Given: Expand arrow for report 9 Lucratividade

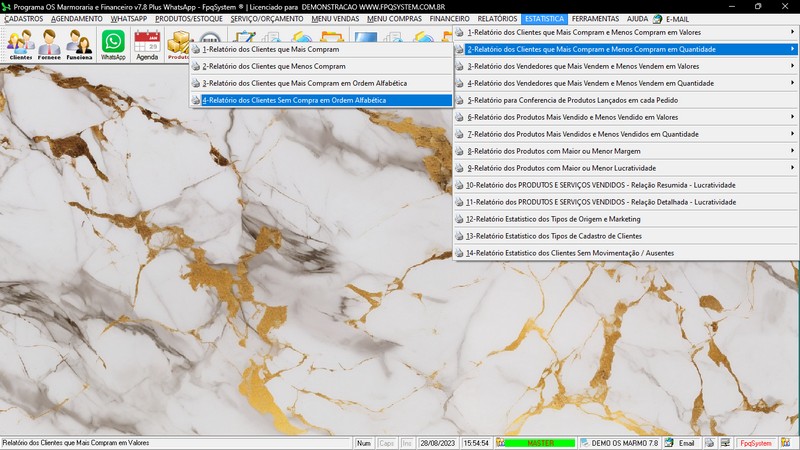Looking at the screenshot, I should 792,168.
